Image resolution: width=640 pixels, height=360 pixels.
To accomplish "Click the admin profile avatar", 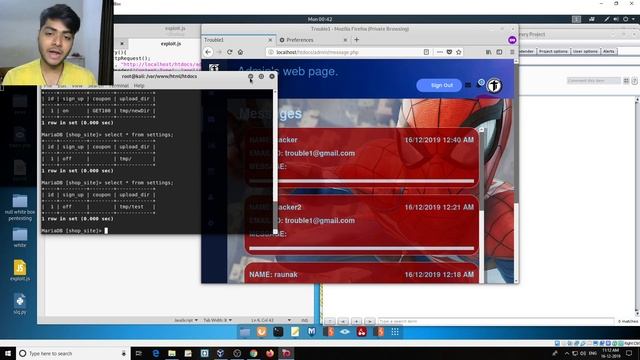I will click(494, 85).
